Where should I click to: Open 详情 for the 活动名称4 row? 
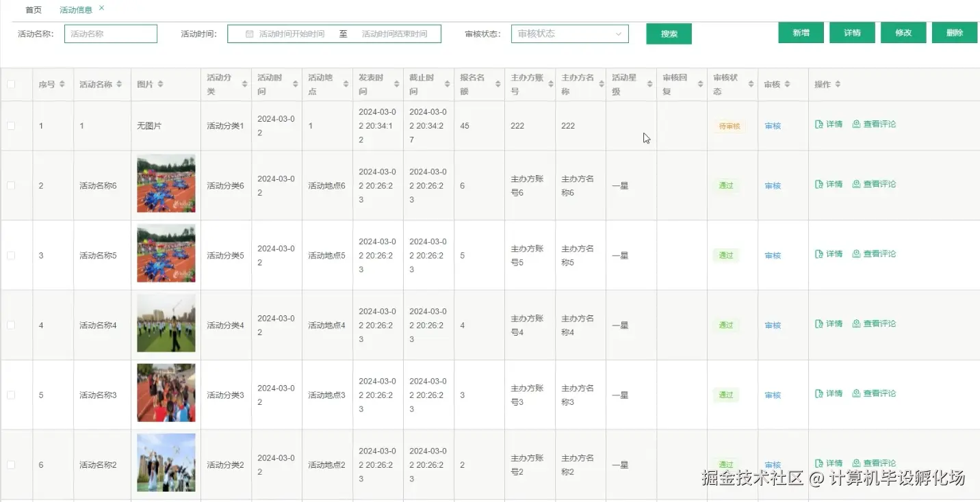(x=829, y=323)
